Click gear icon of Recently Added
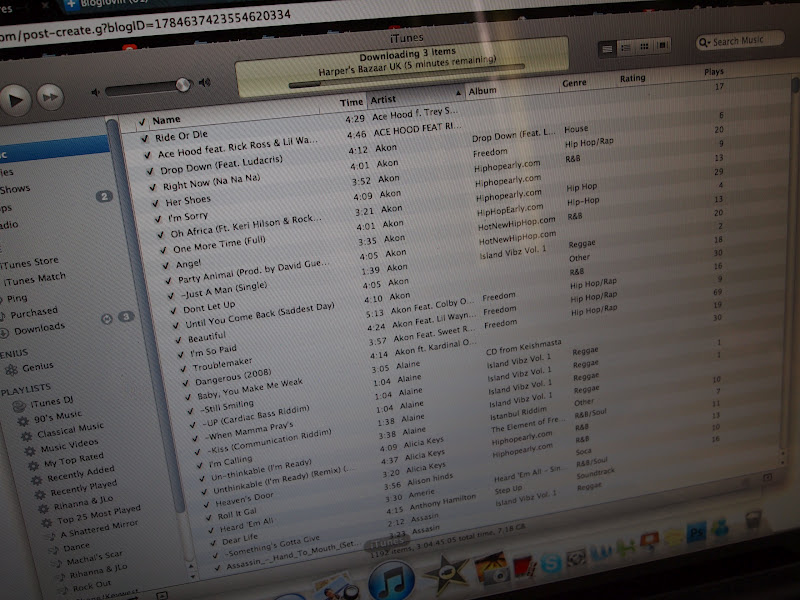Image resolution: width=800 pixels, height=600 pixels. tap(36, 480)
